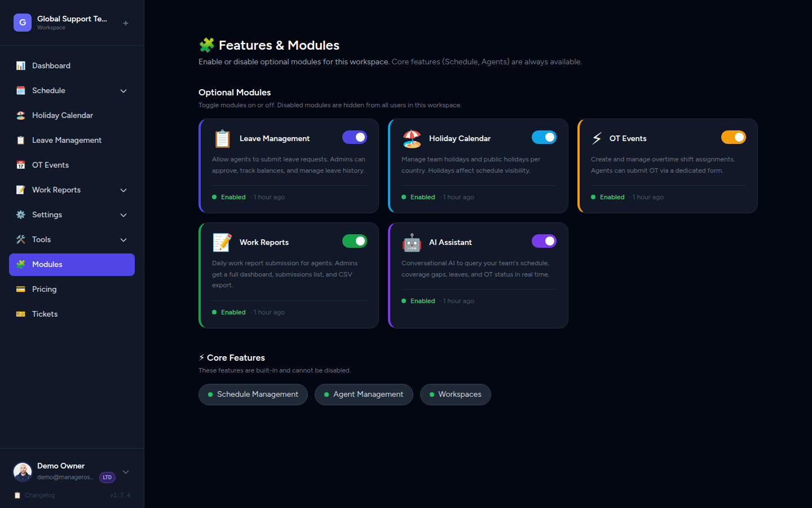Image resolution: width=812 pixels, height=508 pixels.
Task: Click the Schedule Management core feature chip
Action: coord(253,395)
